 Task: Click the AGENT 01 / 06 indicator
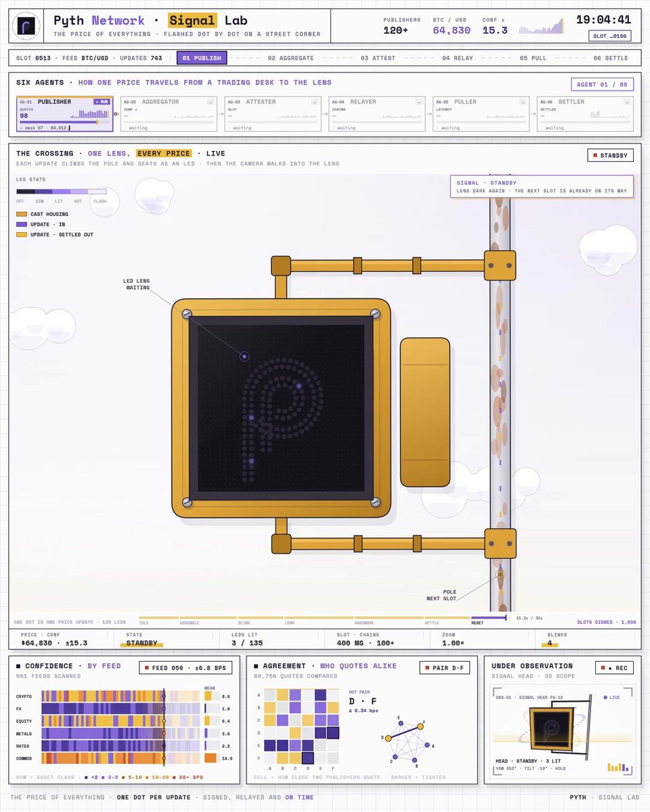[603, 85]
